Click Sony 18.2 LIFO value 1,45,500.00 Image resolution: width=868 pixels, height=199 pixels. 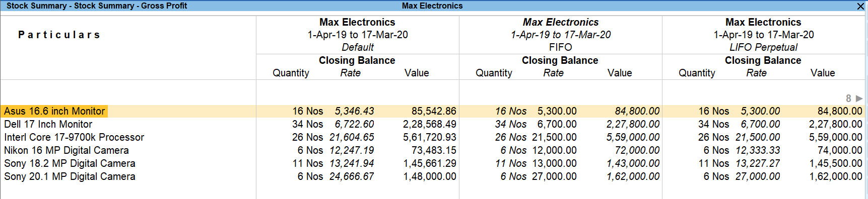pos(836,163)
